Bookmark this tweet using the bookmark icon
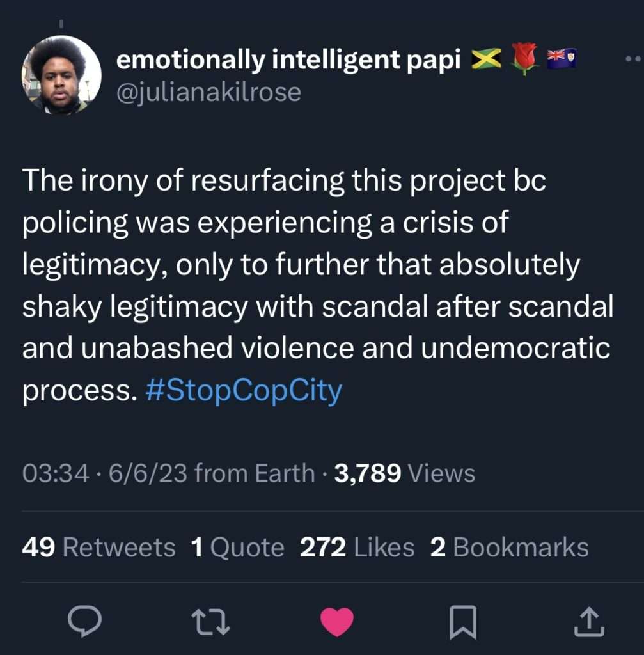 [x=463, y=621]
